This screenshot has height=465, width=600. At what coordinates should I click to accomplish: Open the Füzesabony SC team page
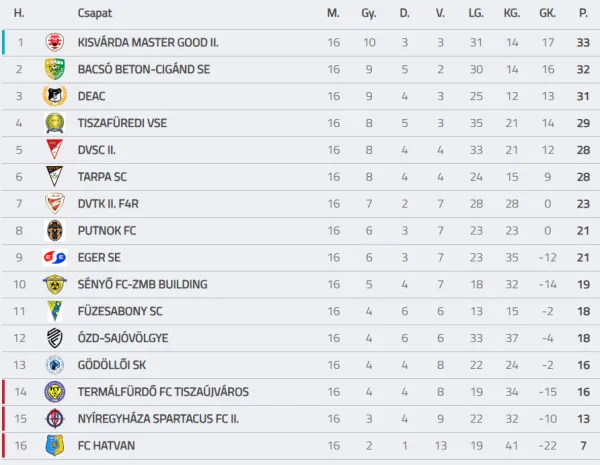coord(120,311)
